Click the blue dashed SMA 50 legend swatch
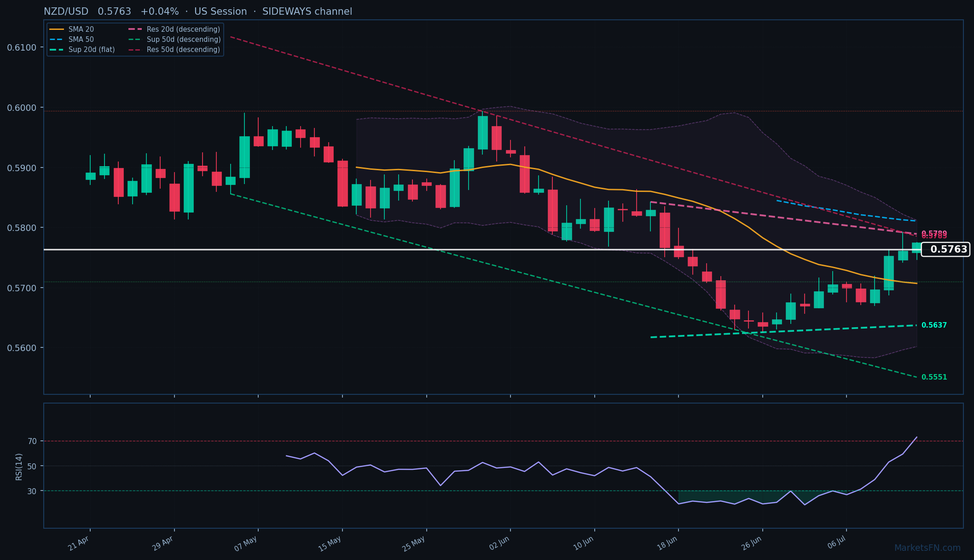Screen dimensions: 974x560 (57, 39)
